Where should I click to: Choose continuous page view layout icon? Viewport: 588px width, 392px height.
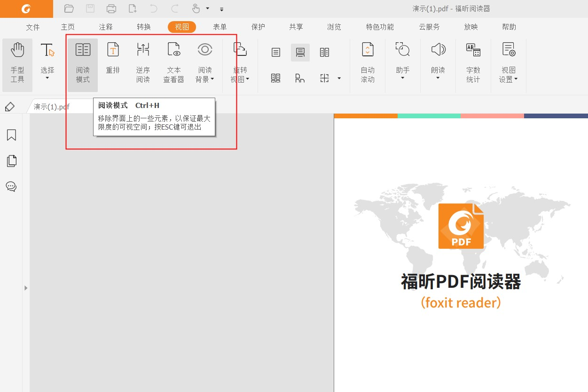coord(300,52)
